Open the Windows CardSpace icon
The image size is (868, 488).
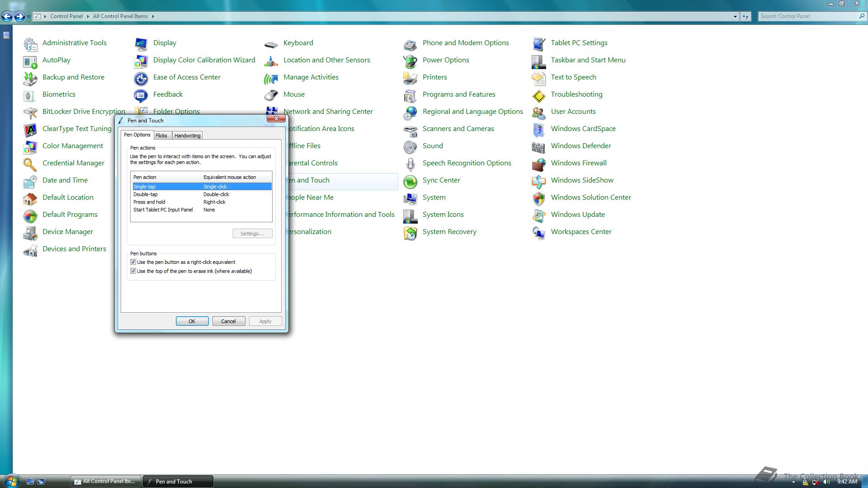[x=539, y=130]
